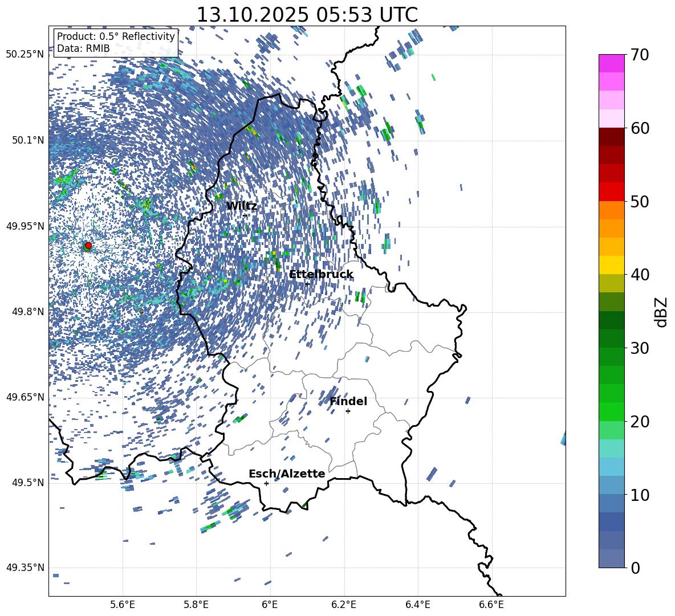The height and width of the screenshot is (616, 675).
Task: Click the magenta top colorbar segment
Action: 611,64
